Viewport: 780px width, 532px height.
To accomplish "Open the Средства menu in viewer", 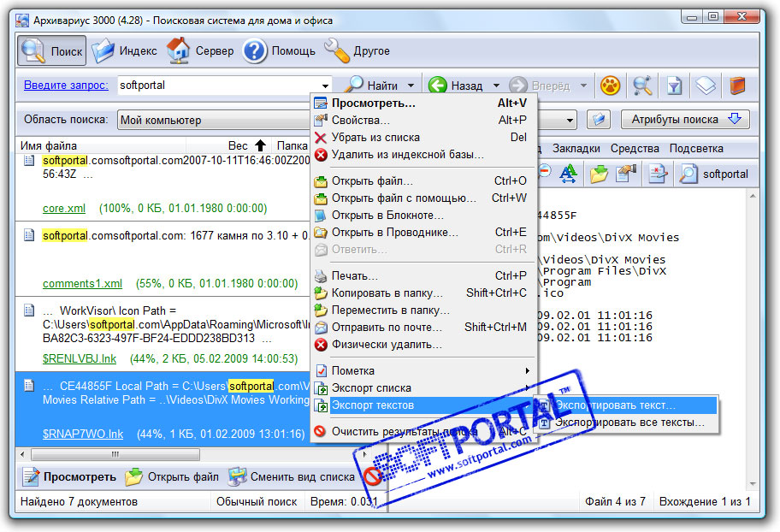I will pyautogui.click(x=635, y=148).
